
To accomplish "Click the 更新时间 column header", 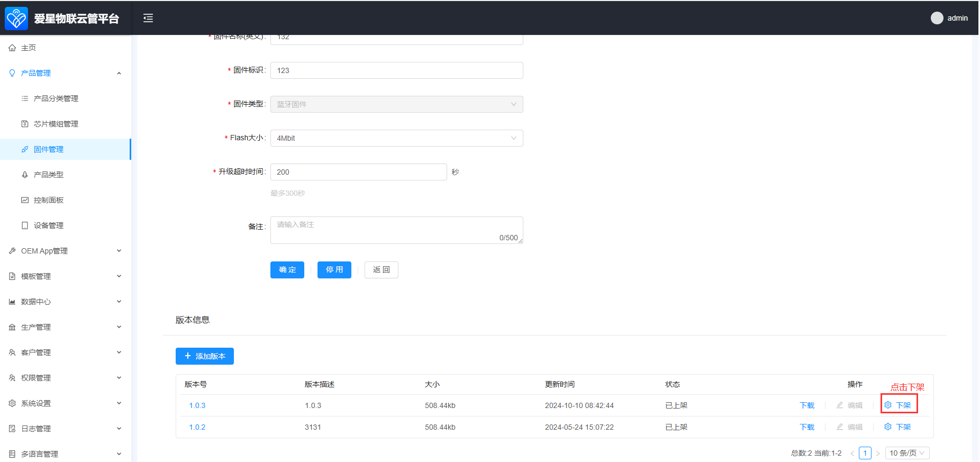I will pyautogui.click(x=560, y=384).
